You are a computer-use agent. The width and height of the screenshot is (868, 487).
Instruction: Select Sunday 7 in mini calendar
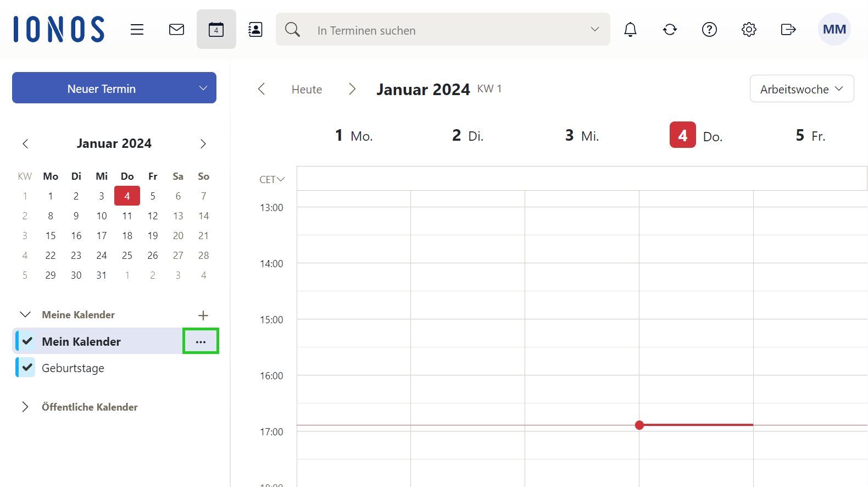pyautogui.click(x=204, y=196)
